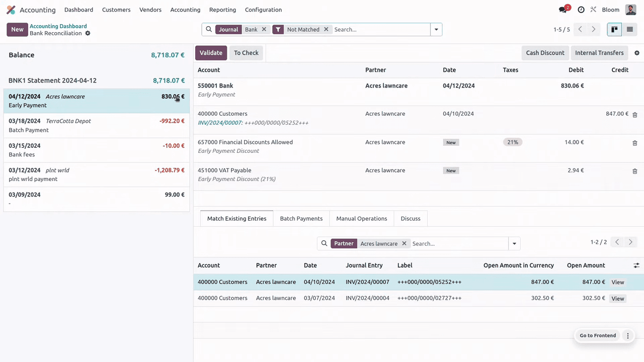The image size is (644, 362).
Task: Expand the partner search options dropdown
Action: [x=514, y=244]
